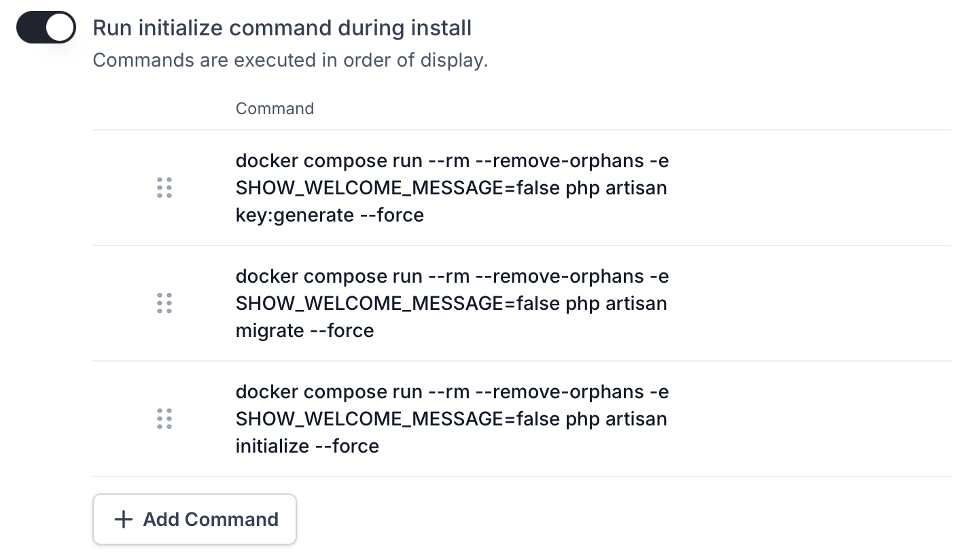Select the Run initialize command during install heading
969x560 pixels.
tap(282, 28)
